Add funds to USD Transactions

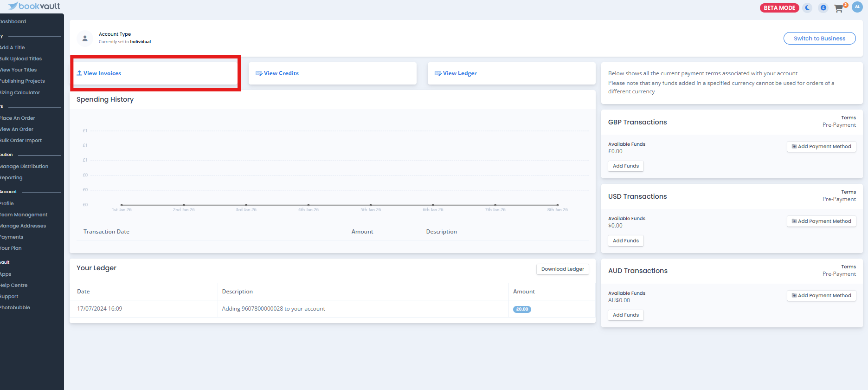(625, 240)
